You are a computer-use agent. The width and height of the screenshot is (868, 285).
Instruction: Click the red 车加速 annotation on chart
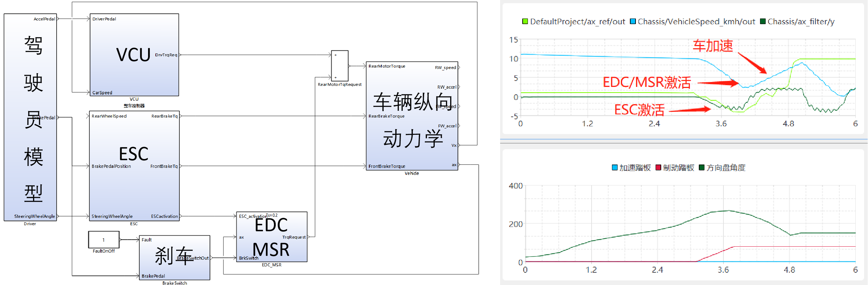click(713, 46)
